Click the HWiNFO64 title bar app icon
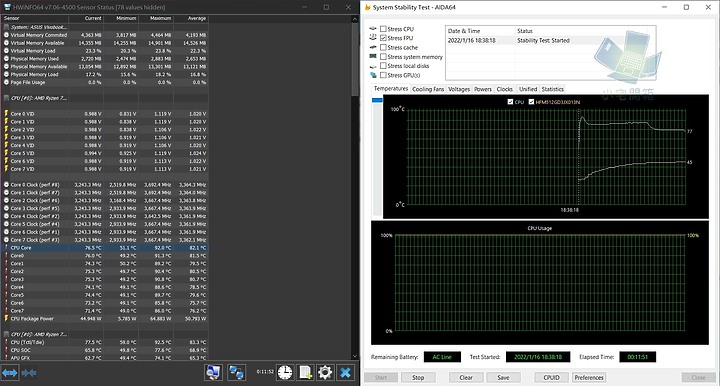 tap(7, 7)
